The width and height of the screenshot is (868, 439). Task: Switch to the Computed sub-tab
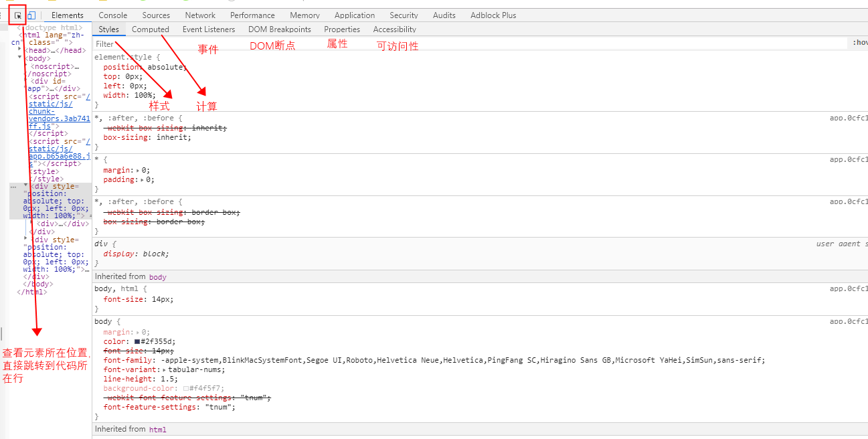(151, 29)
